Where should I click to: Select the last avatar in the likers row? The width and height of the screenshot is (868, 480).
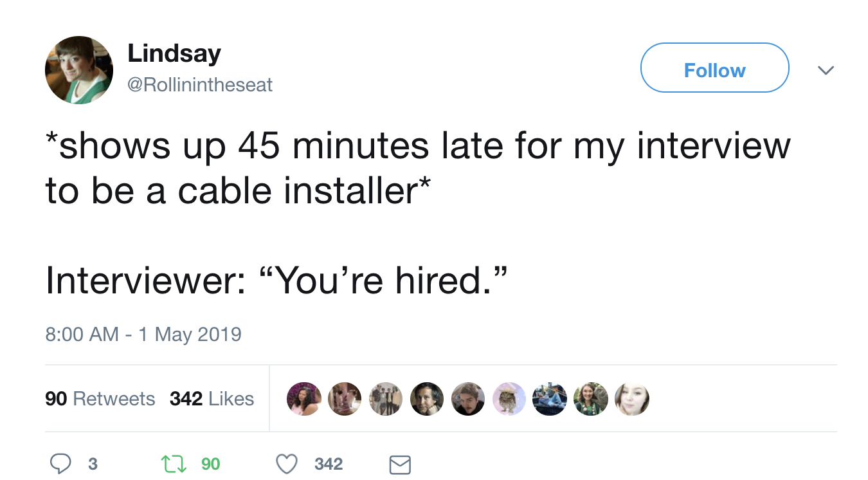tap(632, 399)
